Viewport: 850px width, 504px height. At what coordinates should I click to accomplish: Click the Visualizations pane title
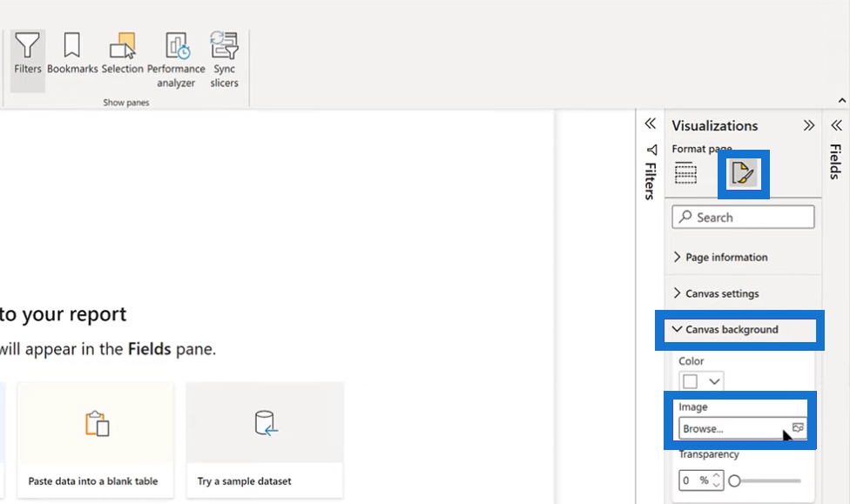pyautogui.click(x=714, y=125)
